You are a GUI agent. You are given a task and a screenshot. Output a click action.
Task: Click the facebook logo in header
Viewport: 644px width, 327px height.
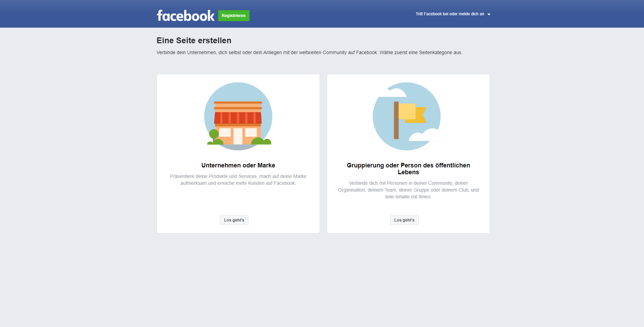pos(186,16)
